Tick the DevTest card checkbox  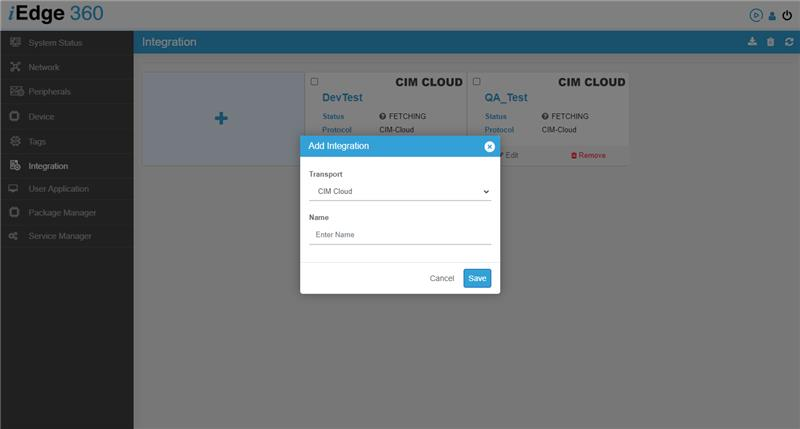(x=315, y=82)
